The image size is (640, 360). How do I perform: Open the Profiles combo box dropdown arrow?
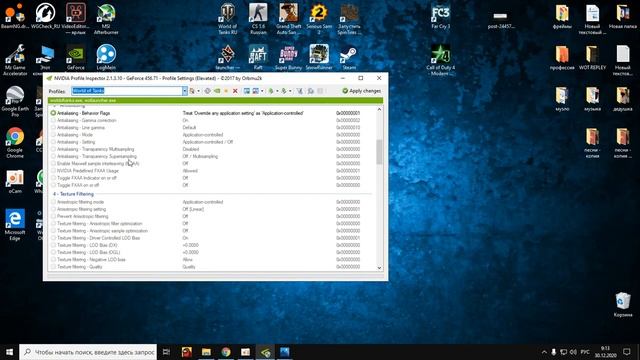(184, 91)
